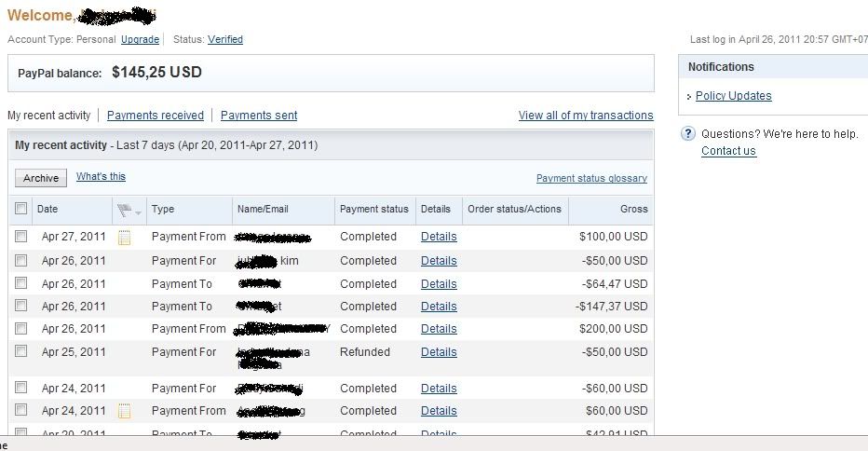Check the -$50,00 Completed row checkbox
The image size is (868, 451).
point(21,260)
